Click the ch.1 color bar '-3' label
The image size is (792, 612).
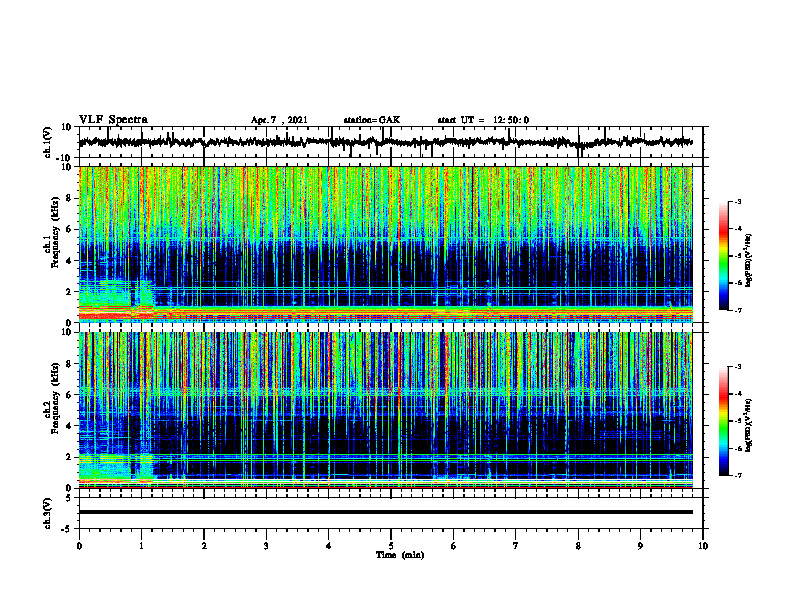coord(737,201)
